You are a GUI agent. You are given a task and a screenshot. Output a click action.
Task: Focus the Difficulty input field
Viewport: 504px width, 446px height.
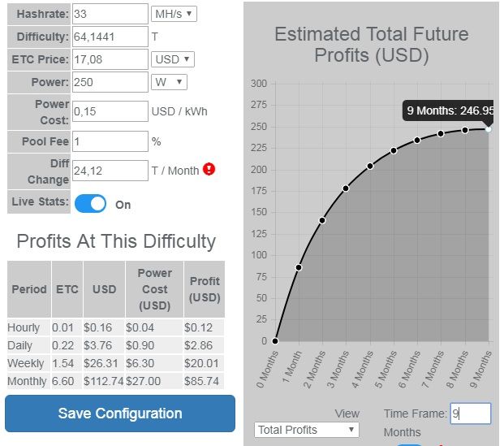[x=110, y=37]
